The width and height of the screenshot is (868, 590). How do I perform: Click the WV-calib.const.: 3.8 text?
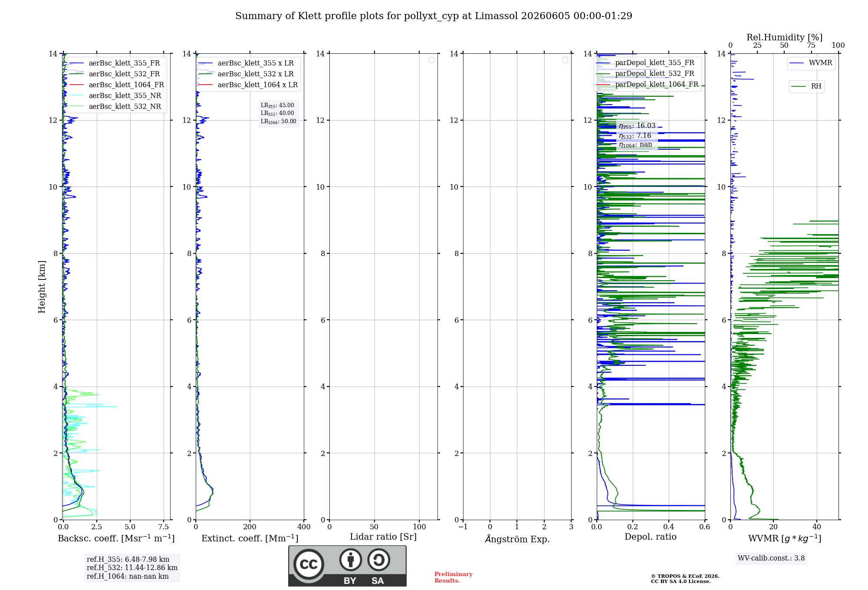[771, 558]
